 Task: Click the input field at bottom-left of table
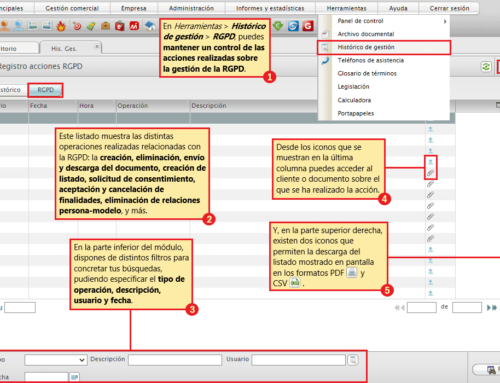pos(20,307)
